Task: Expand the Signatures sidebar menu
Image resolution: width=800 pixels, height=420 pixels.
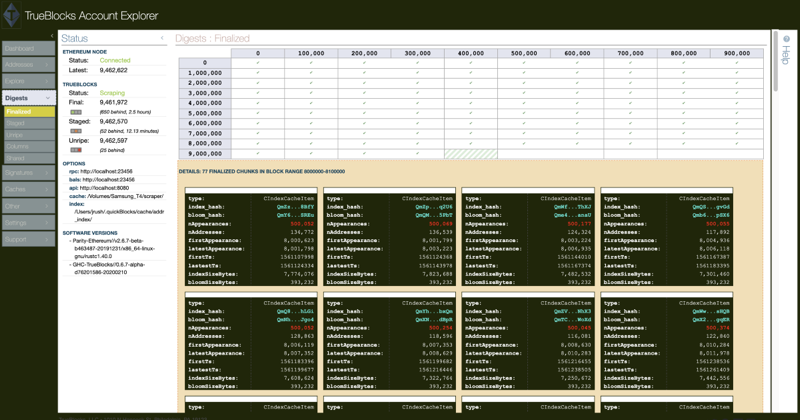Action: pyautogui.click(x=29, y=173)
